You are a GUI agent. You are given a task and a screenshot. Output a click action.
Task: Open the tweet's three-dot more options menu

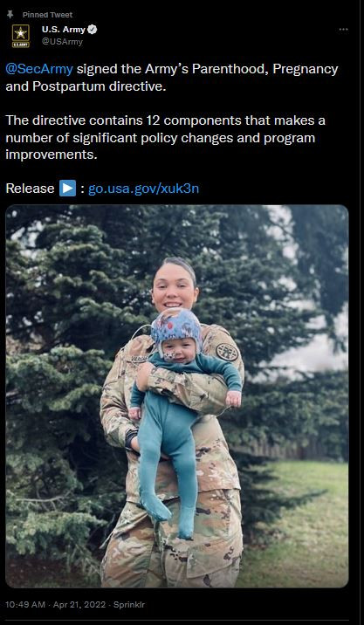(x=343, y=30)
